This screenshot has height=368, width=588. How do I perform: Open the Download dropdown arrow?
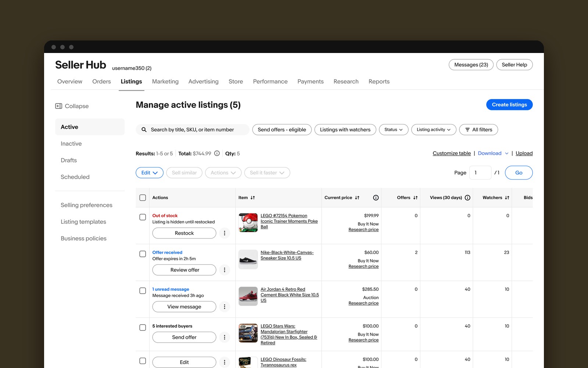tap(507, 153)
